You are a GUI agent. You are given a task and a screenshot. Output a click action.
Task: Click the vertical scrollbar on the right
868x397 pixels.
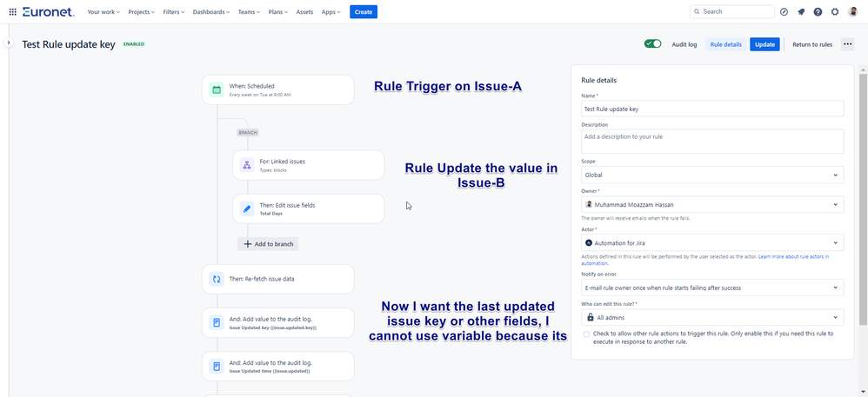pos(863,199)
